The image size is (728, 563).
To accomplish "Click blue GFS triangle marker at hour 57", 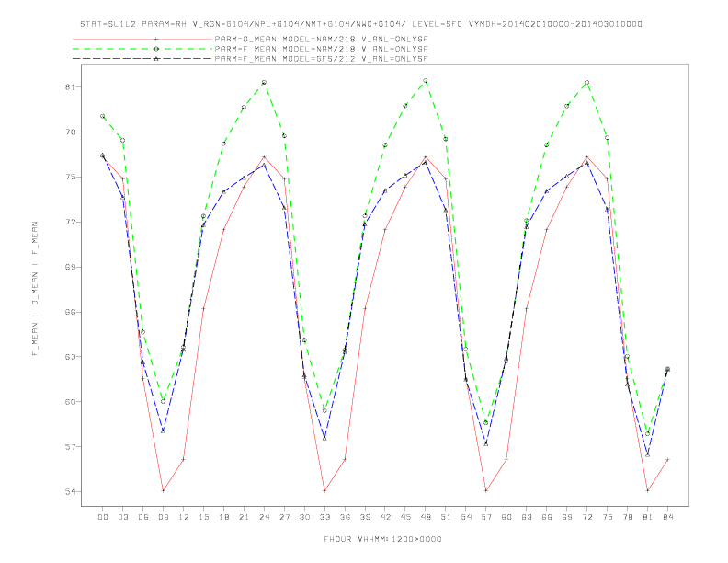I will tap(486, 444).
